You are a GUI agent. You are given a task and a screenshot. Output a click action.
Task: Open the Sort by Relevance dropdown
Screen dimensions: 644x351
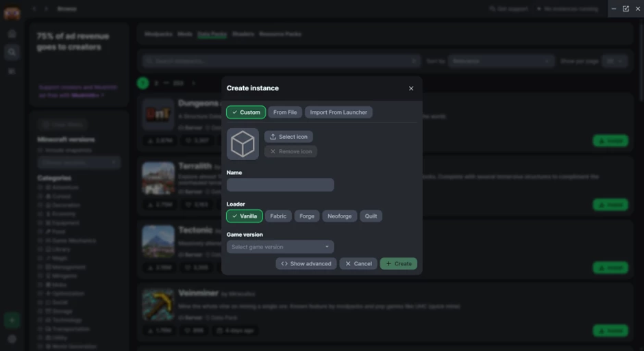click(x=501, y=61)
